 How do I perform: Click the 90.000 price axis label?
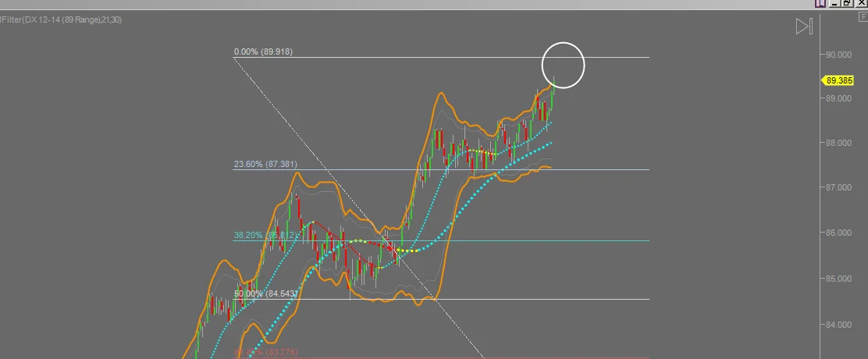pos(838,54)
